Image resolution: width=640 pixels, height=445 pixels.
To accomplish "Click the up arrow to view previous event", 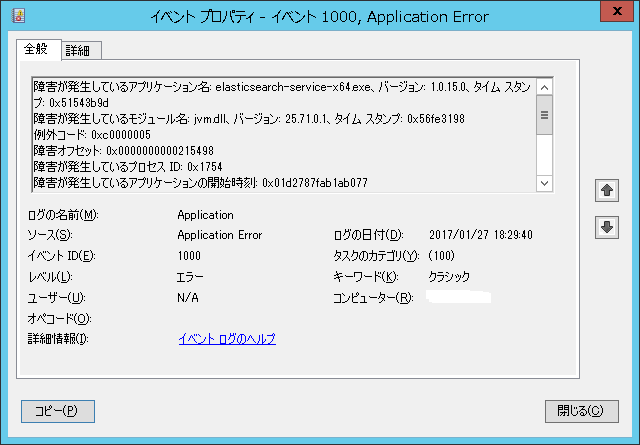I will coord(605,189).
